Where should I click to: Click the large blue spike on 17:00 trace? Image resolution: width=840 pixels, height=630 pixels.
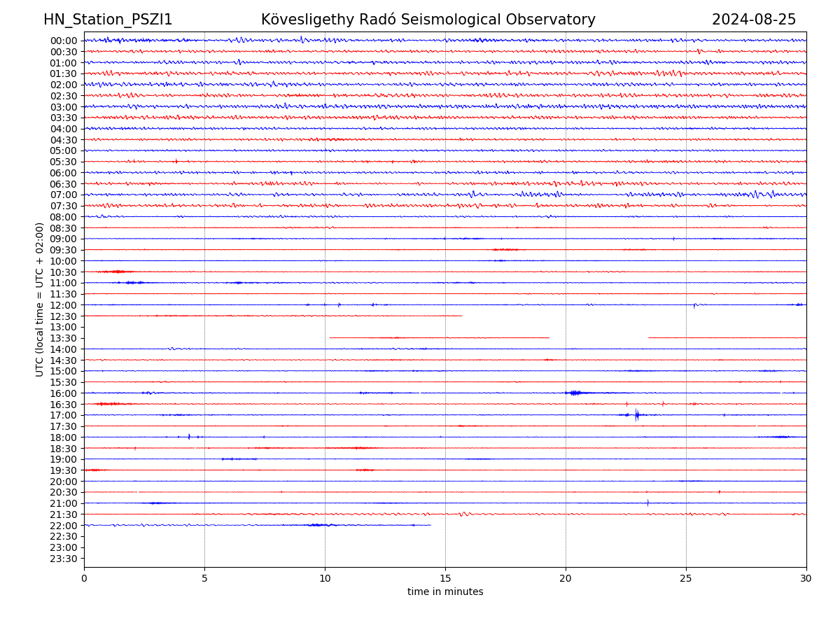click(636, 414)
